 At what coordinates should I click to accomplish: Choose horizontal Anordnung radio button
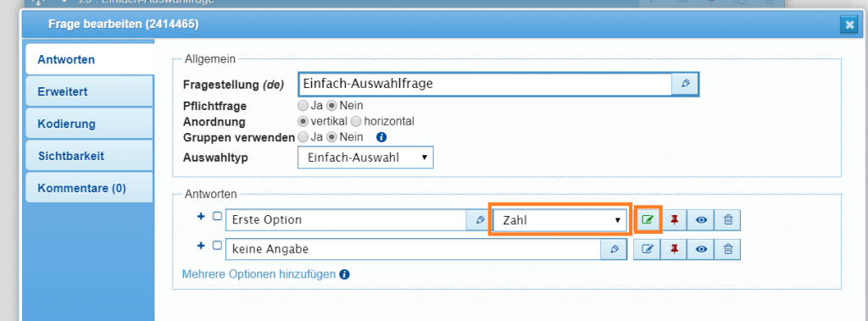tap(355, 120)
